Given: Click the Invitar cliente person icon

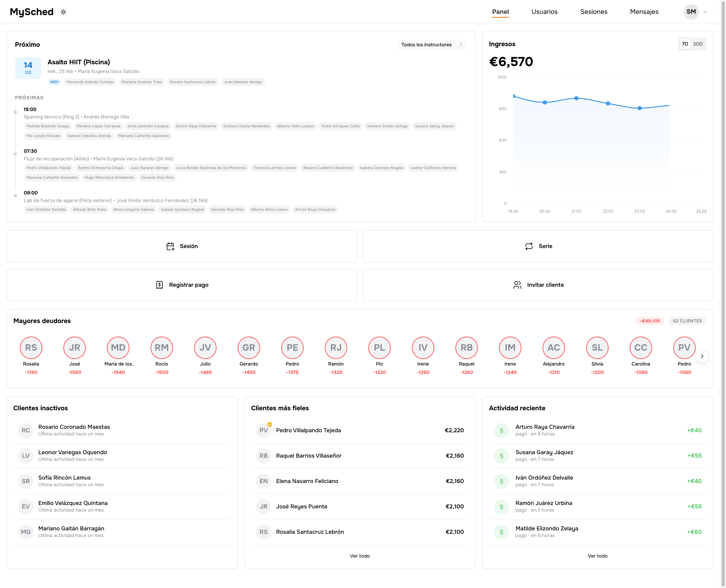Looking at the screenshot, I should pos(517,285).
